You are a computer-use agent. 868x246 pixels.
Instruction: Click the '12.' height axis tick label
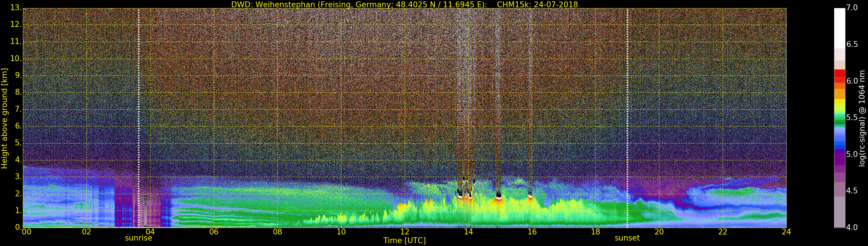point(16,25)
